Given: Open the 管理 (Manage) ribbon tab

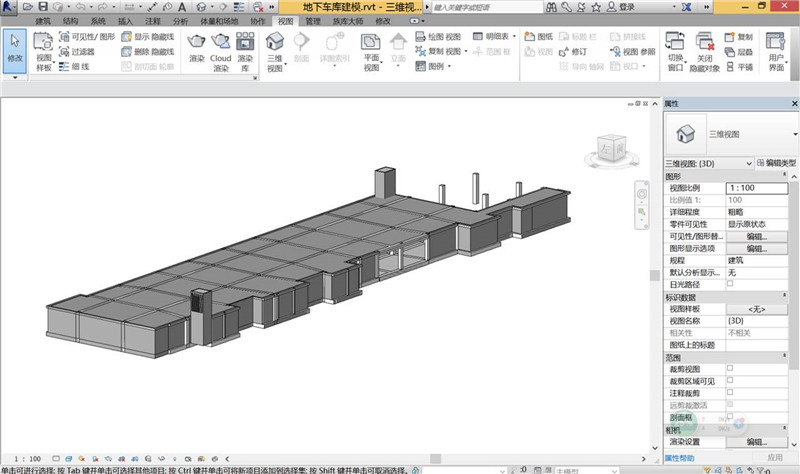Looking at the screenshot, I should tap(313, 20).
